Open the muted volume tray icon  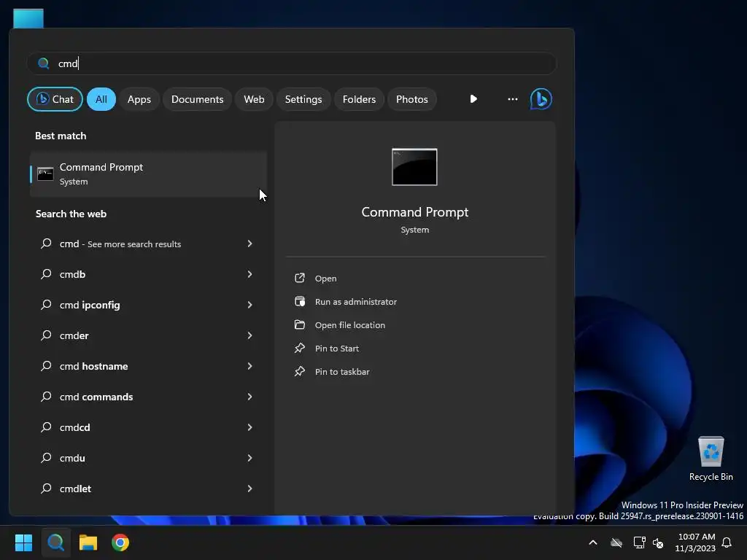(x=658, y=542)
